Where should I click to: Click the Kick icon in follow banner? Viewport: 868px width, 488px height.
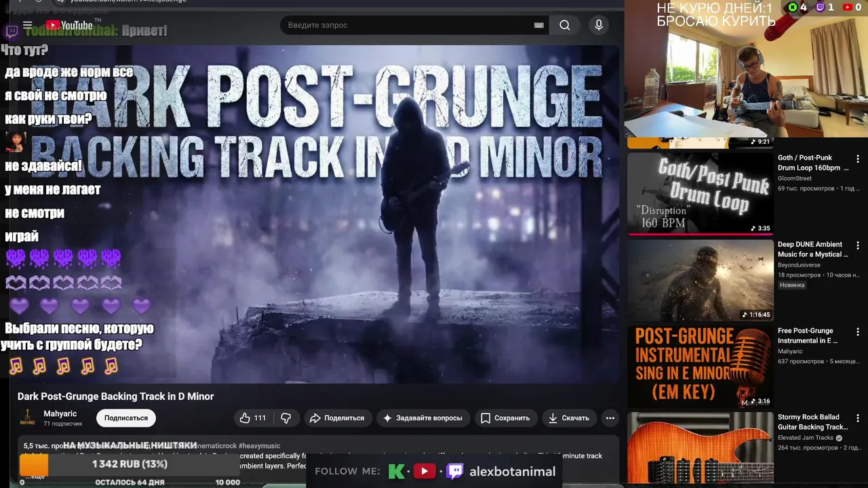tap(397, 471)
